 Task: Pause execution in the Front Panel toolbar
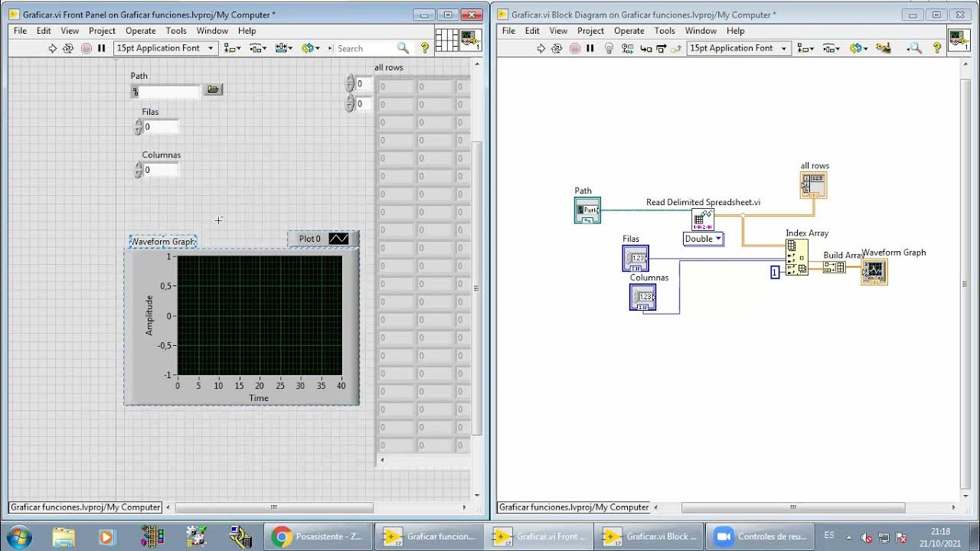[101, 48]
